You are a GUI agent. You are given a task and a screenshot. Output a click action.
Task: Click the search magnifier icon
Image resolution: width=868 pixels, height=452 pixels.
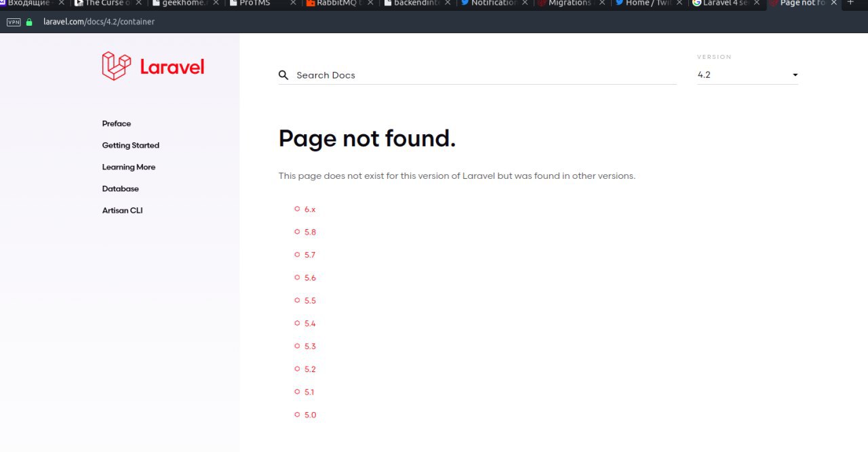[283, 75]
